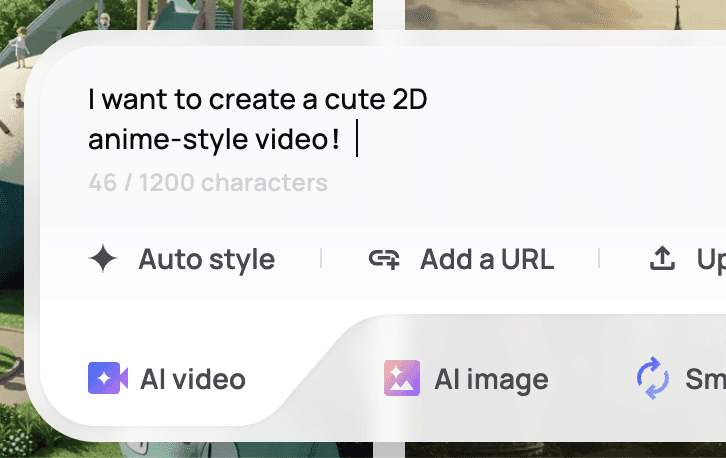This screenshot has height=458, width=726.
Task: Click the link-plus icon beside Add a URL
Action: (384, 259)
